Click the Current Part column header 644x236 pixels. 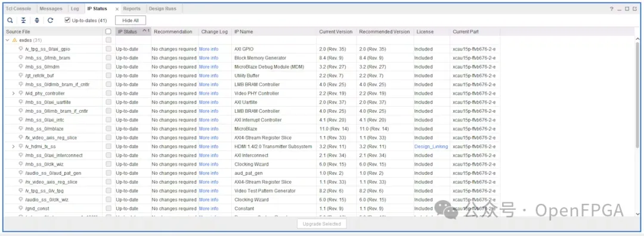tap(475, 32)
